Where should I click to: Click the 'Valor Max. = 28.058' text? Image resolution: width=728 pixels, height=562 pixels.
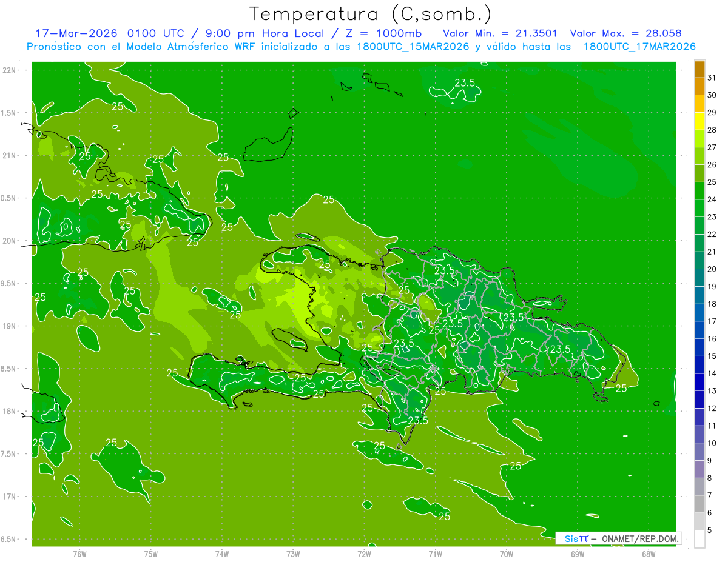pyautogui.click(x=626, y=33)
